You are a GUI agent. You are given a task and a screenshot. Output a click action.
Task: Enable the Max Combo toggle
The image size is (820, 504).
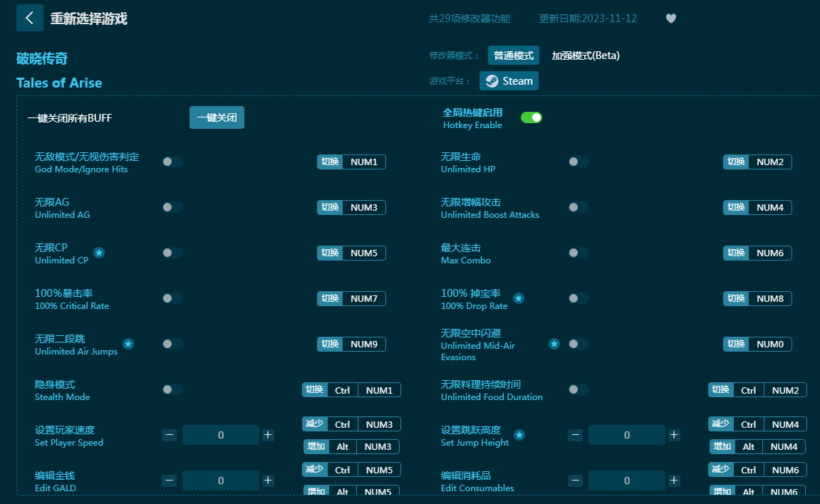578,253
